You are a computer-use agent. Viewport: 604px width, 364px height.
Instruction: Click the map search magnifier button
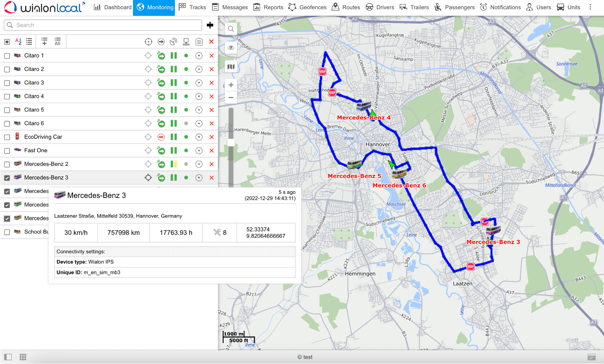pyautogui.click(x=231, y=29)
